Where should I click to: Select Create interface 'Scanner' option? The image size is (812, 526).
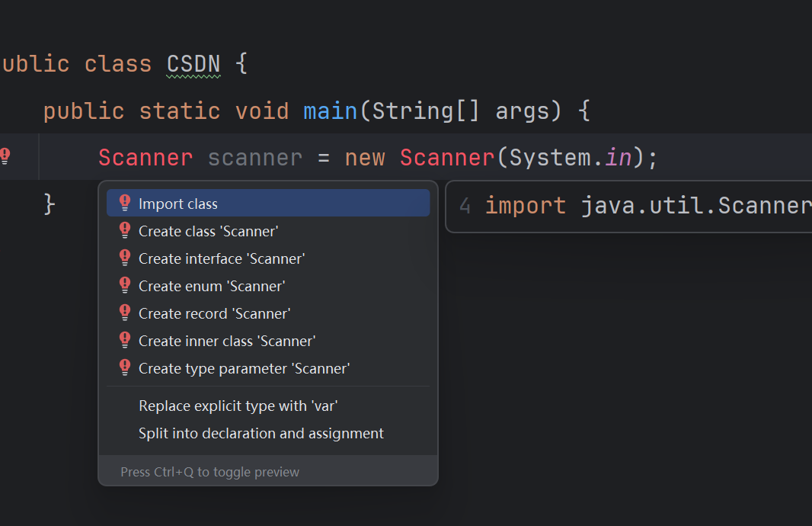267,258
